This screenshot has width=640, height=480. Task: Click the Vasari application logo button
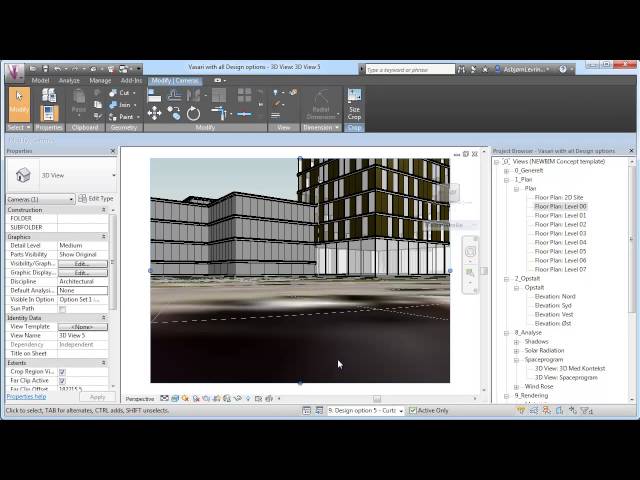[x=15, y=70]
